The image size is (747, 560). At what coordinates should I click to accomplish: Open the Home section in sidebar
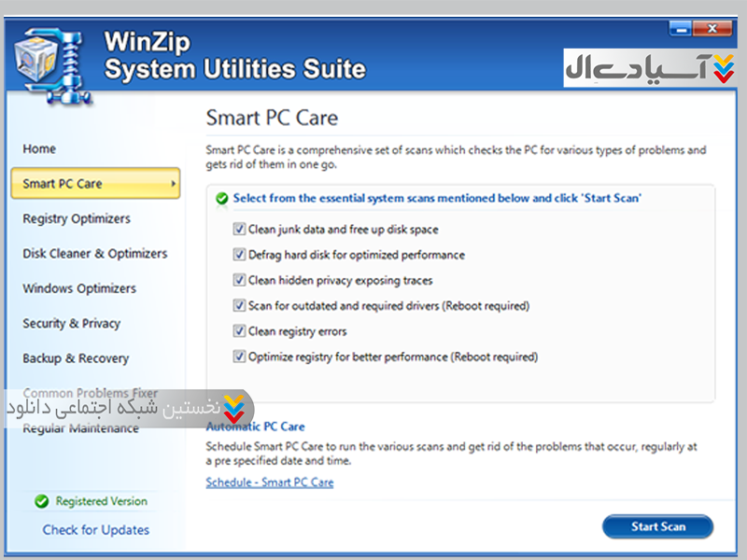[x=39, y=149]
